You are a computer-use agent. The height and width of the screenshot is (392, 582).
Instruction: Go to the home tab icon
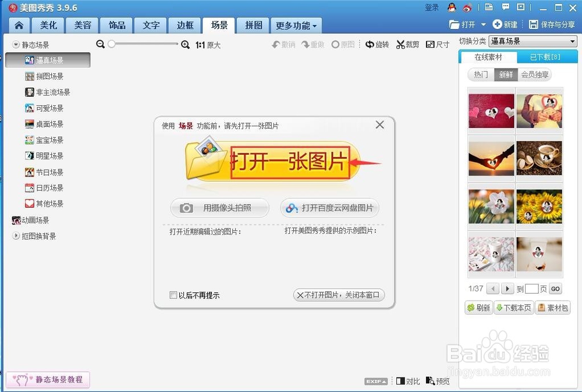pyautogui.click(x=19, y=25)
